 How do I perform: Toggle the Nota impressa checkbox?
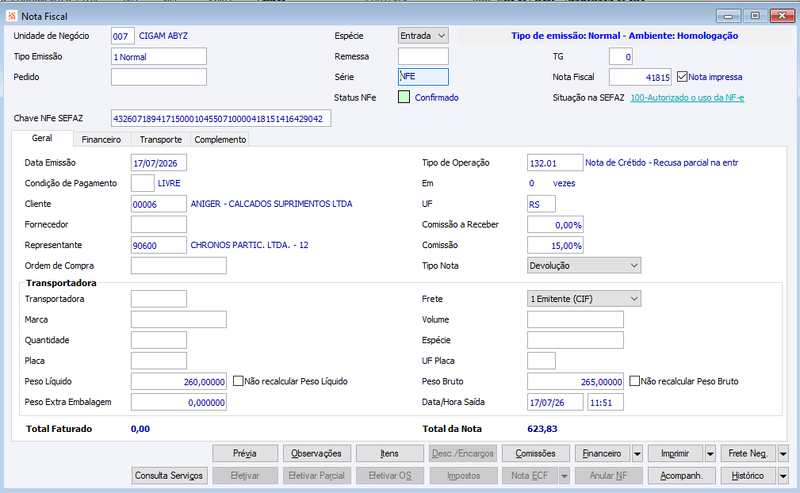682,77
